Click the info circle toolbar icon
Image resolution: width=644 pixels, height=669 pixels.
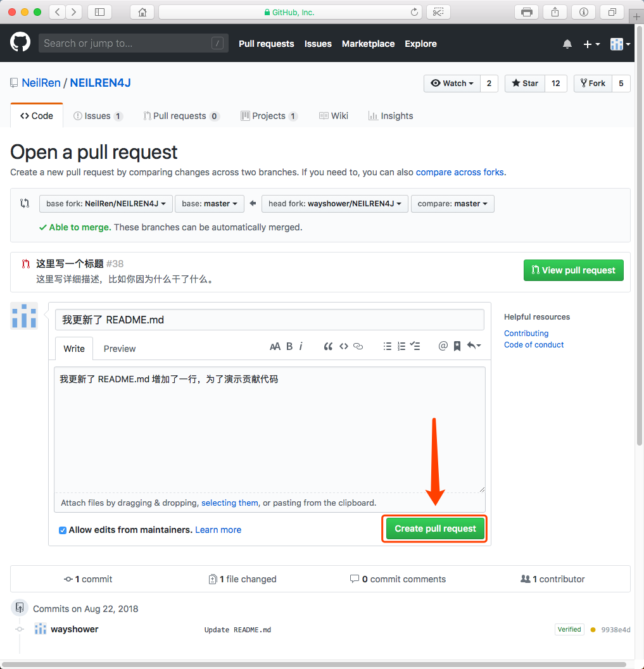pyautogui.click(x=583, y=12)
